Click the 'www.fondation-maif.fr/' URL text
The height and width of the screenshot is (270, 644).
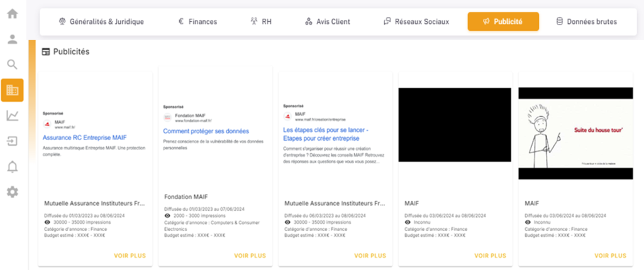tap(193, 121)
